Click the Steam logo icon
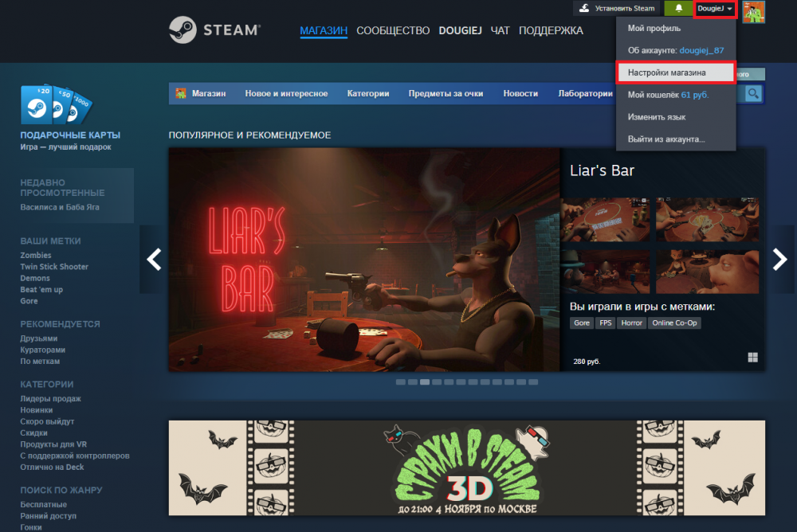The image size is (797, 532). tap(183, 30)
